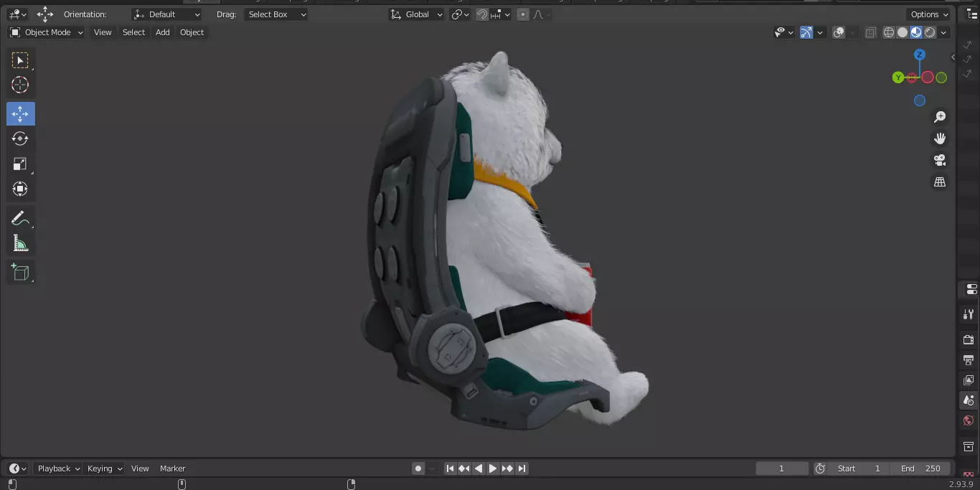Screen dimensions: 980x490
Task: Open the View Layer properties tab
Action: click(969, 380)
